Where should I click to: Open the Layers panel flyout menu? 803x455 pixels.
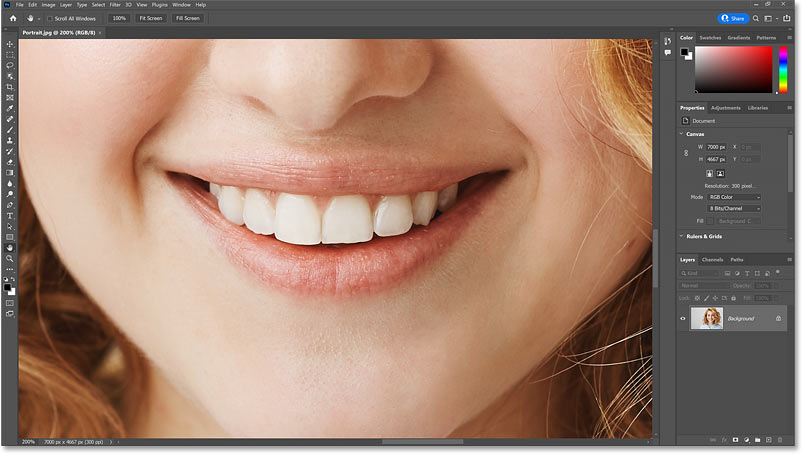(x=789, y=260)
